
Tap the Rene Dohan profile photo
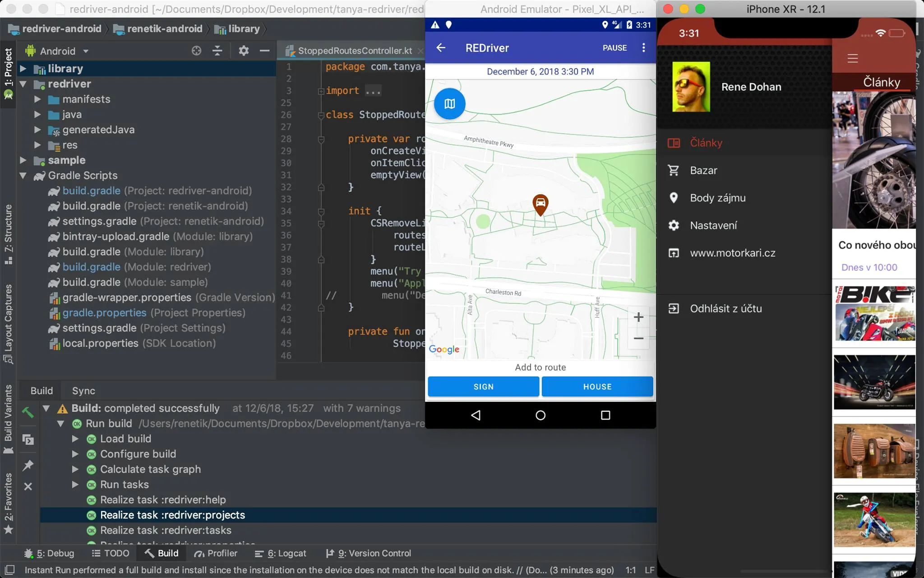click(x=691, y=87)
